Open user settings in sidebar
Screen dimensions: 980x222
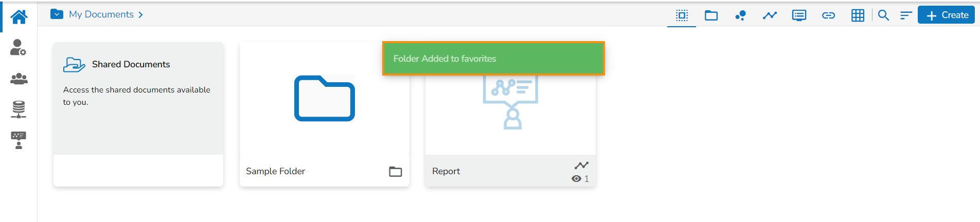point(19,48)
